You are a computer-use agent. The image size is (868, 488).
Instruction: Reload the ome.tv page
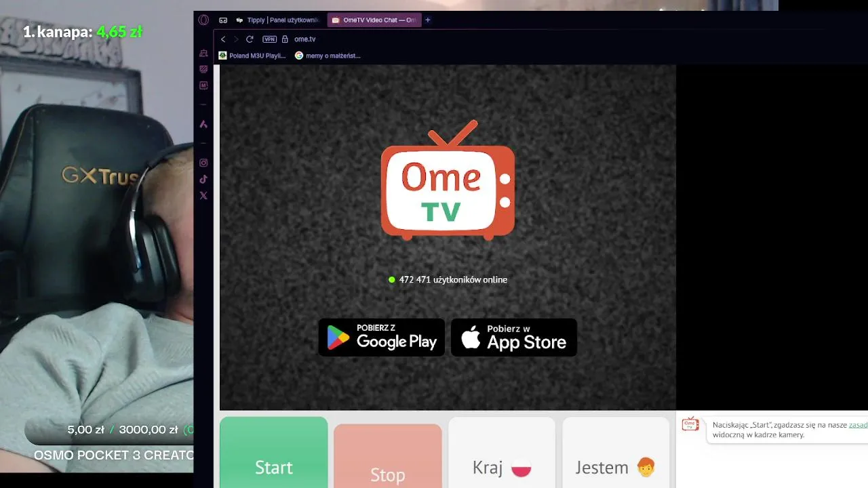(250, 39)
